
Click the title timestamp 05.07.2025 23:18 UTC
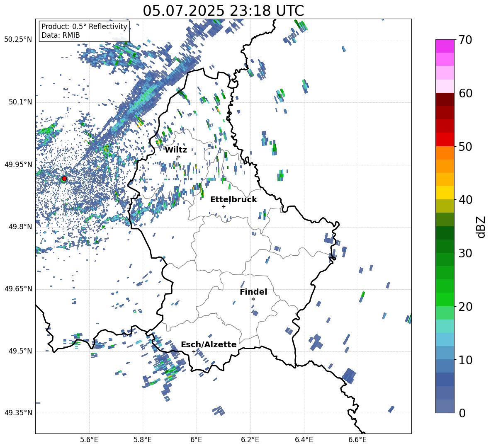(223, 11)
